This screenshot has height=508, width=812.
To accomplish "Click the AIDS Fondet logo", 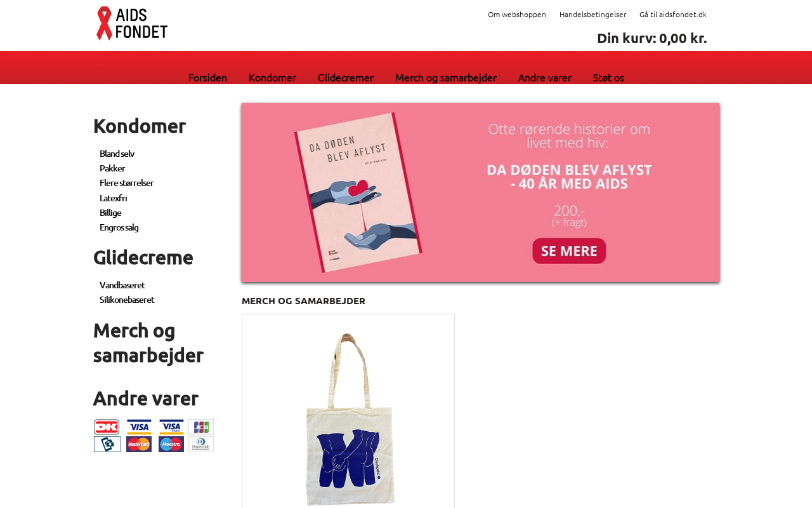I will (132, 23).
